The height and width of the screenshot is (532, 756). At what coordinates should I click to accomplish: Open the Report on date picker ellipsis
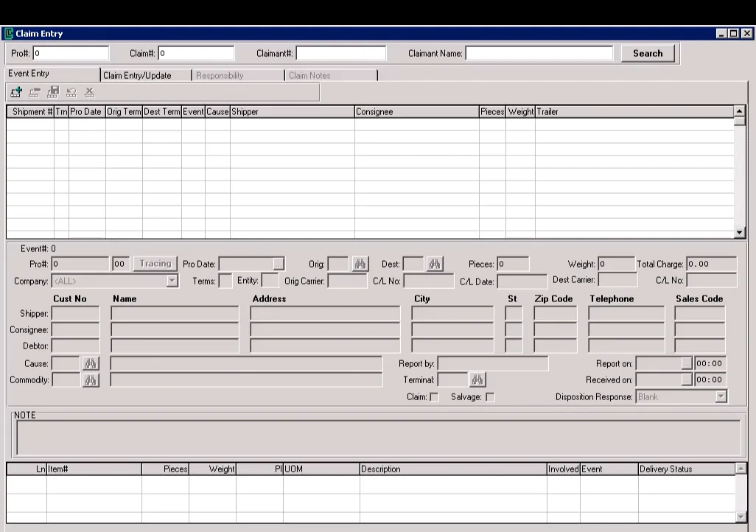point(687,364)
